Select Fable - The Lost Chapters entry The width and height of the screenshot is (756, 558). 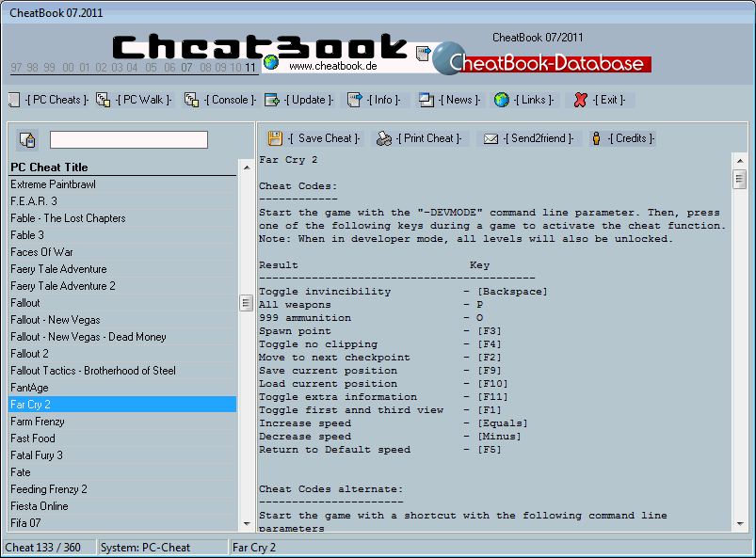123,218
